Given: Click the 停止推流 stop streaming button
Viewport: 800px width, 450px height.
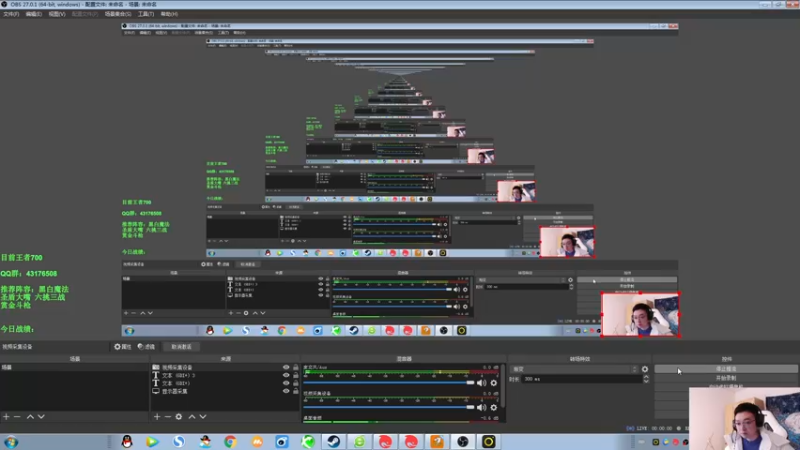Looking at the screenshot, I should (x=726, y=368).
